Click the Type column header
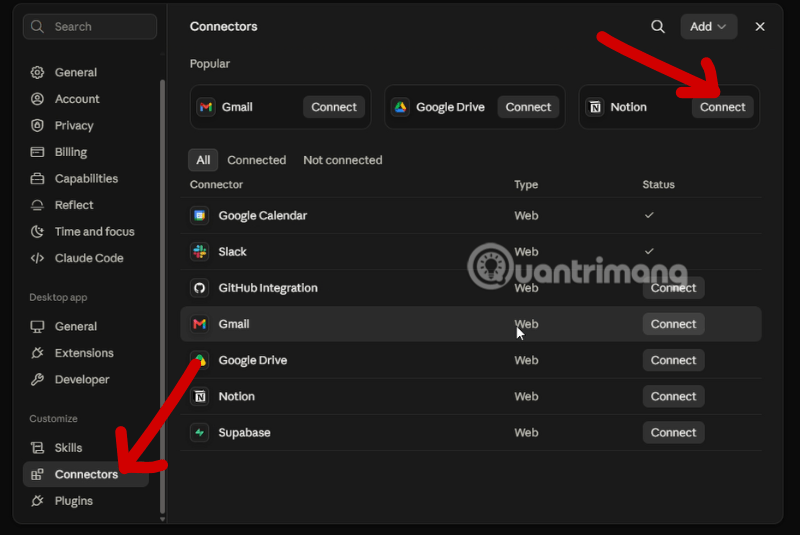The width and height of the screenshot is (800, 535). [x=526, y=185]
